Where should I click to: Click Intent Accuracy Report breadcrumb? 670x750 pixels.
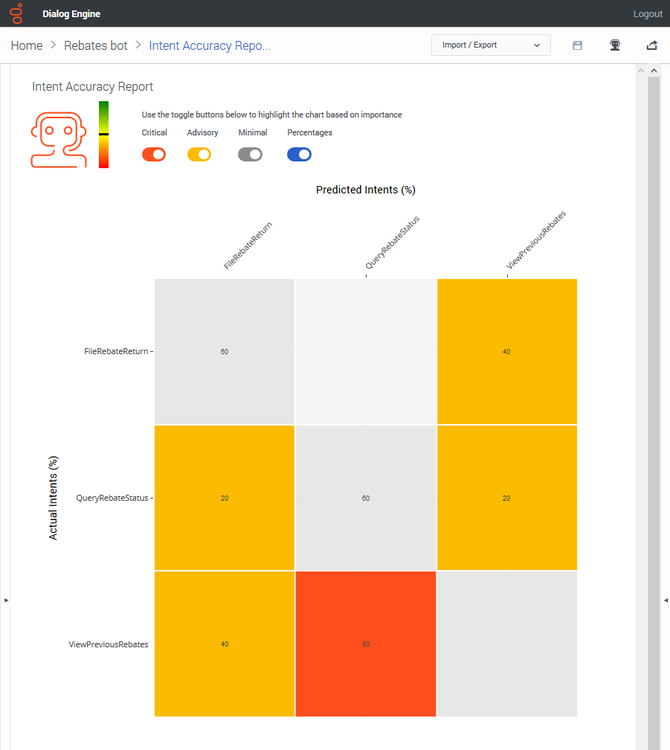coord(209,45)
